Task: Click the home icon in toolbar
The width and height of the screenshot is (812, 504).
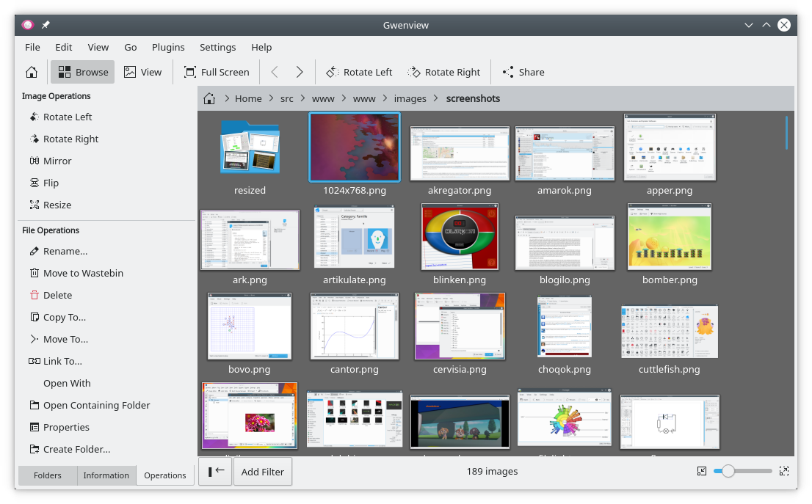Action: [x=32, y=72]
